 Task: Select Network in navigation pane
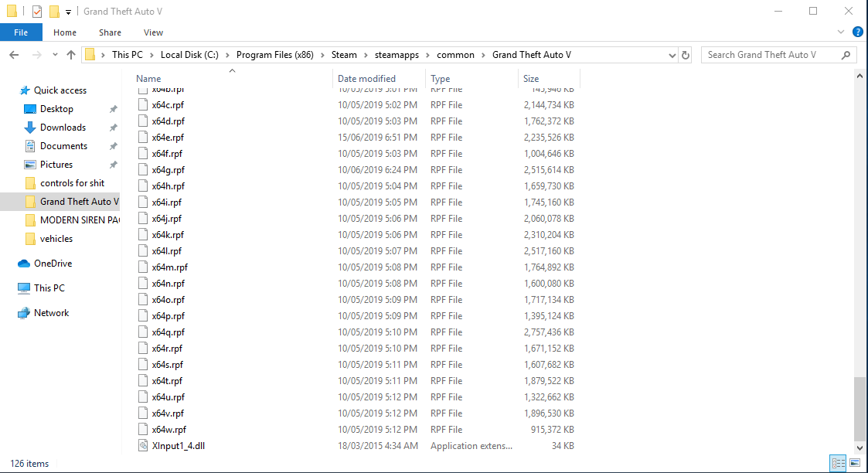click(51, 313)
